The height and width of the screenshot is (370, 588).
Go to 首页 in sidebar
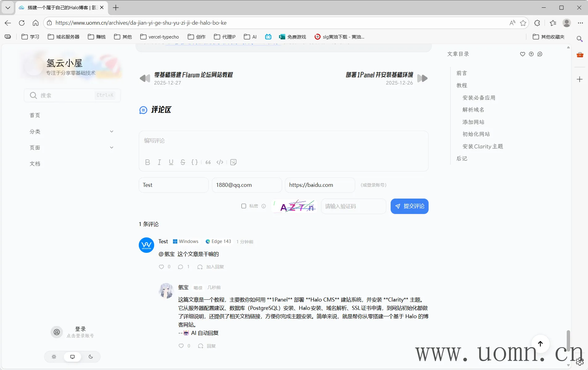point(35,115)
